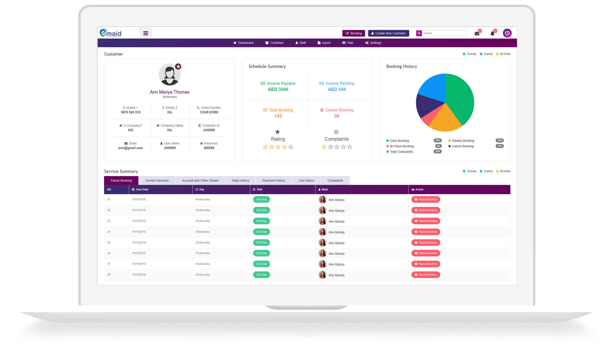This screenshot has height=364, width=614.
Task: Check notifications via the bell icon
Action: point(492,33)
